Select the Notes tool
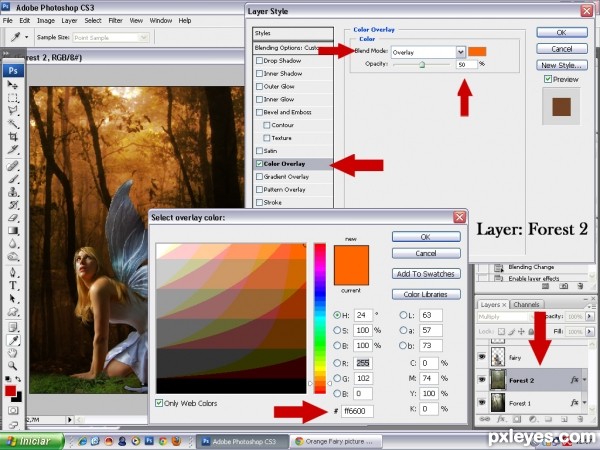The width and height of the screenshot is (600, 450). (x=13, y=327)
